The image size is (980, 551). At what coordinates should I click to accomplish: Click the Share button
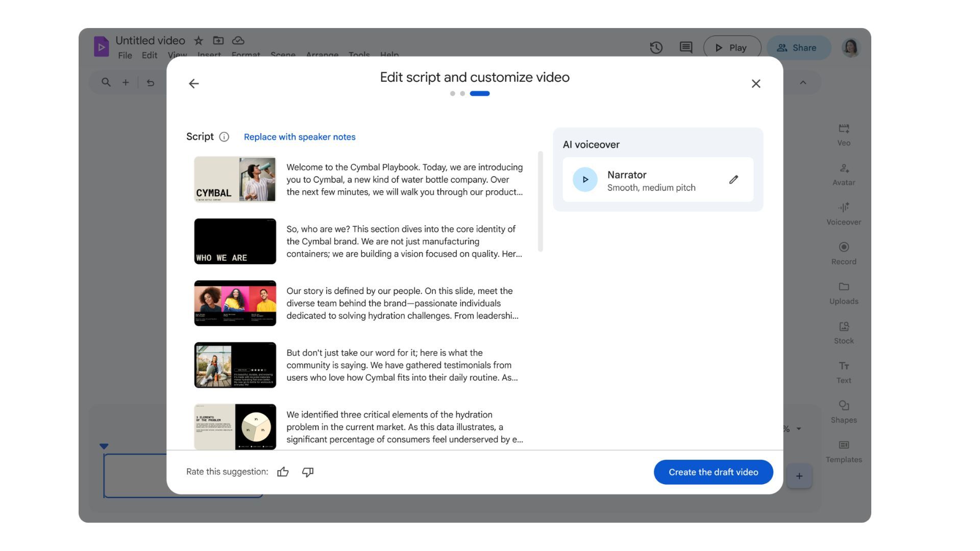click(x=799, y=47)
